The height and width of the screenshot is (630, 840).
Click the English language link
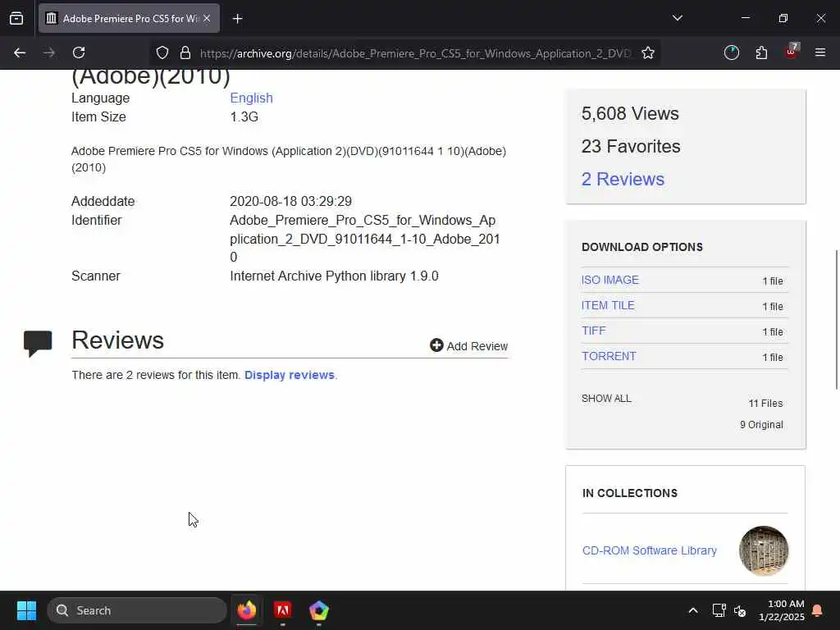pos(251,98)
